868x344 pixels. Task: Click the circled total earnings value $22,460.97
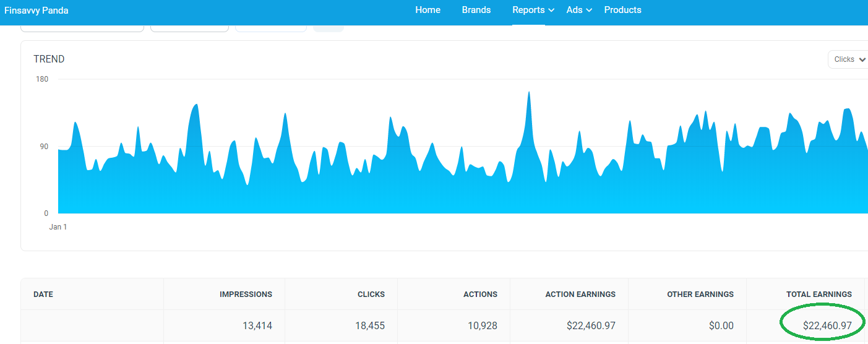click(827, 325)
